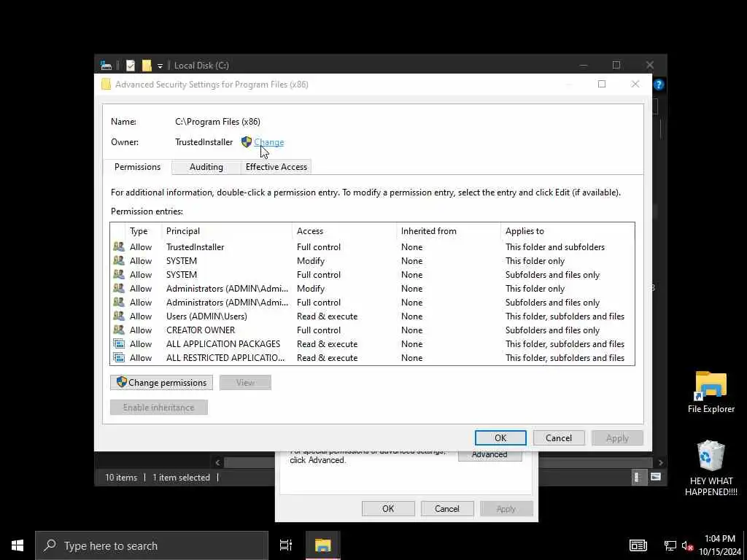This screenshot has width=747, height=560.
Task: Click the folder icon in Advanced Security title bar
Action: tap(106, 85)
